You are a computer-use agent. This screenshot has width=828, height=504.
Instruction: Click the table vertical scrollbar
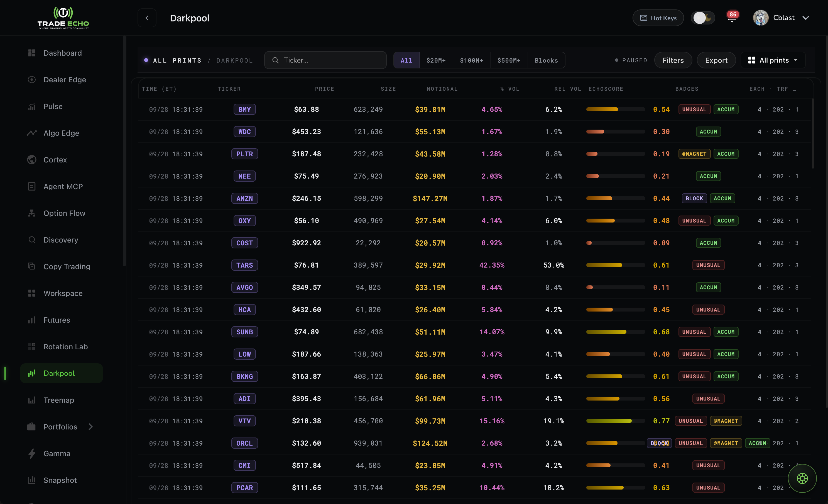pyautogui.click(x=812, y=133)
